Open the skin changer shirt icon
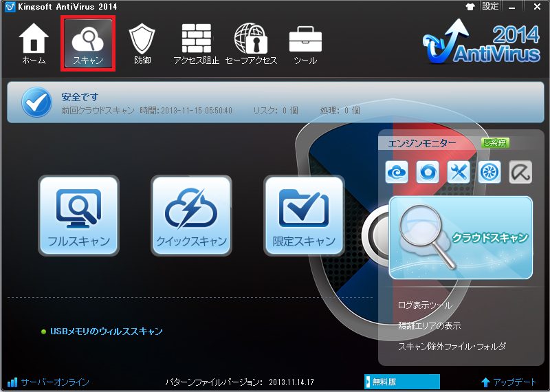The width and height of the screenshot is (550, 392). tap(470, 6)
